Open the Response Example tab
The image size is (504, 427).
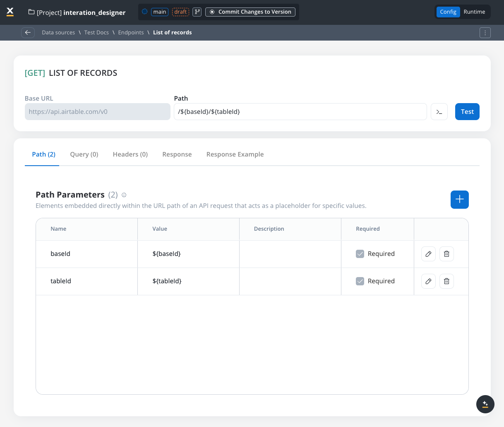[235, 154]
